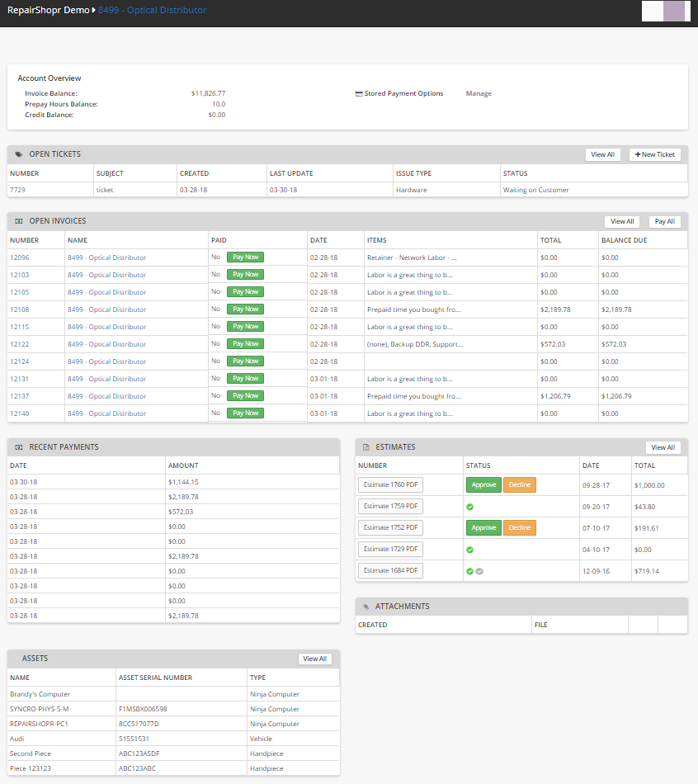Click the gray check for Estimate 1684
Viewport: 698px width, 784px height.
point(479,572)
